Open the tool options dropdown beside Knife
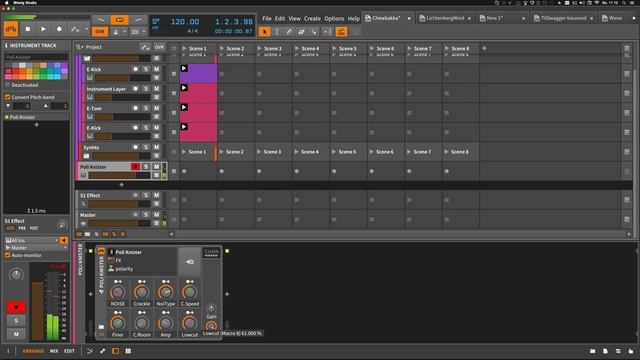Screen dimensions: 640x360 tap(326, 31)
